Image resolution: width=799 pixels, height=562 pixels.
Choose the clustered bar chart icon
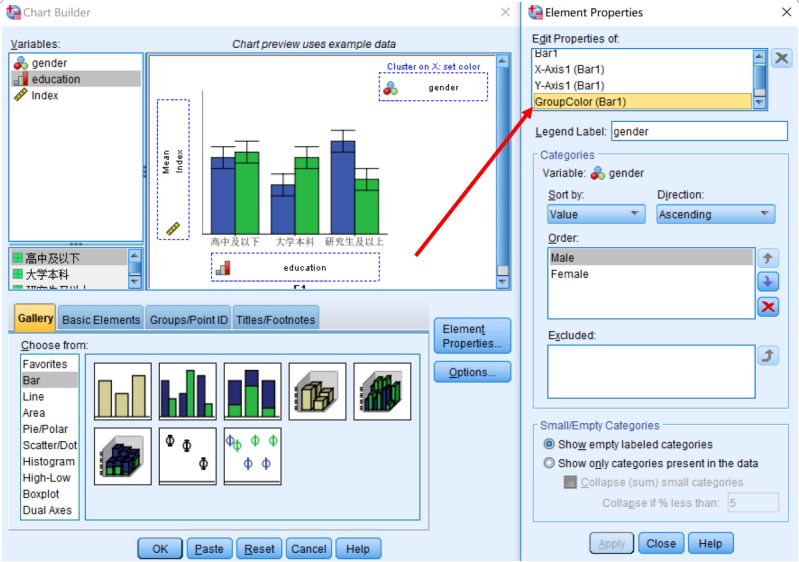click(x=188, y=391)
